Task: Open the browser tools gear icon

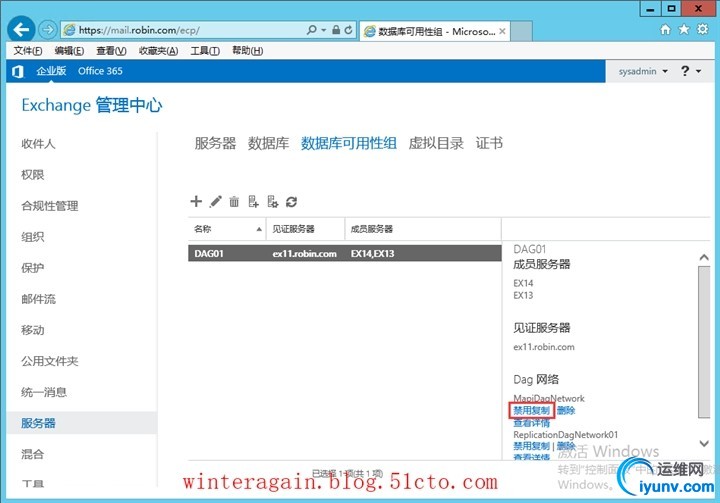Action: tap(703, 30)
